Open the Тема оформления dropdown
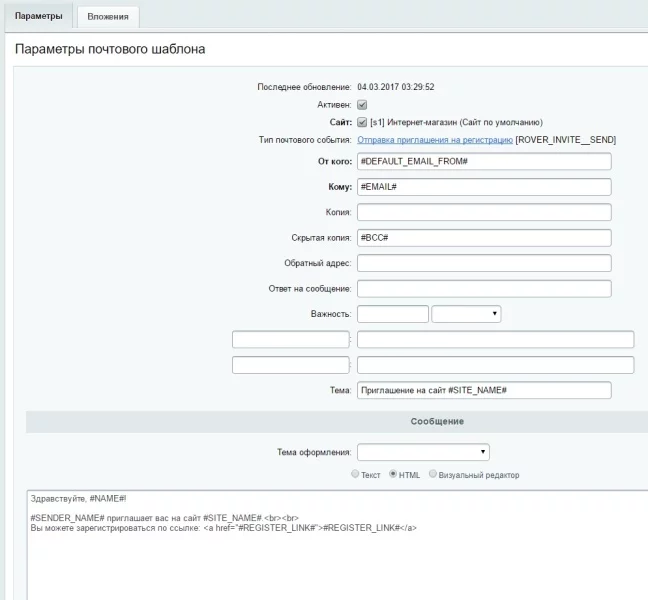The image size is (648, 600). 423,452
